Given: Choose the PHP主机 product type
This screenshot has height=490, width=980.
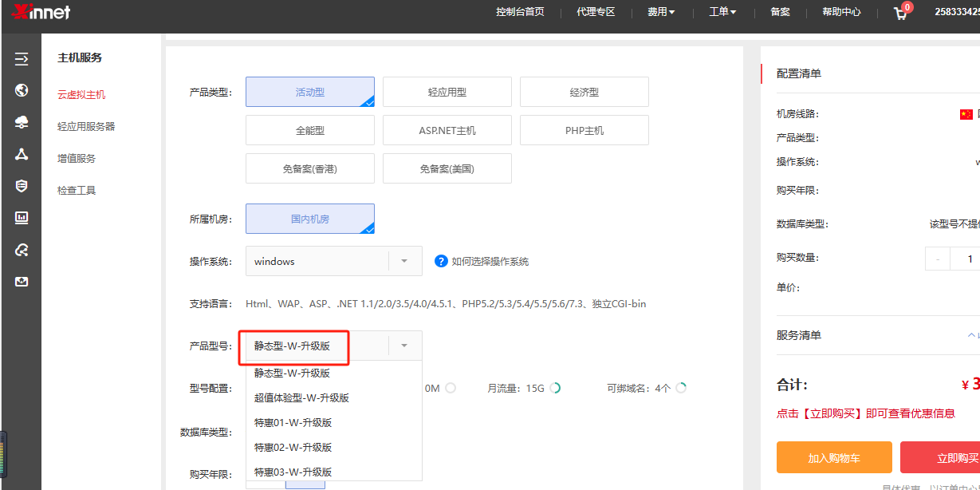Looking at the screenshot, I should 584,130.
